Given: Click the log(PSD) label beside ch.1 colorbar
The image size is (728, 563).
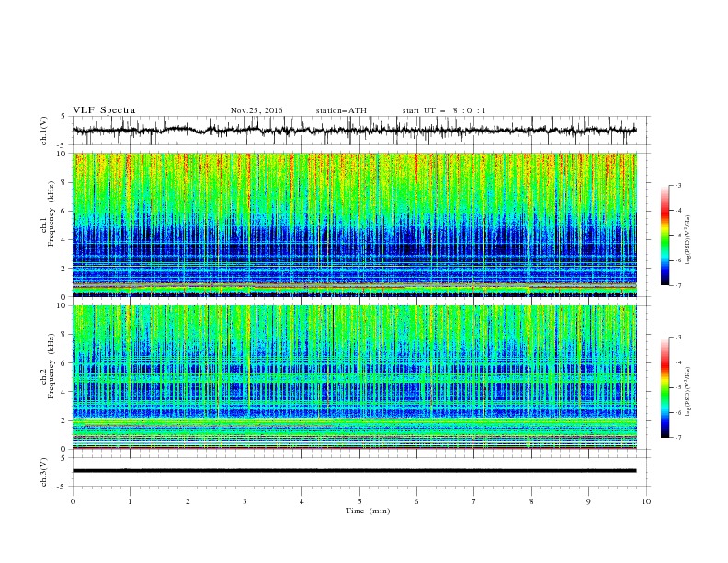Looking at the screenshot, I should point(688,240).
